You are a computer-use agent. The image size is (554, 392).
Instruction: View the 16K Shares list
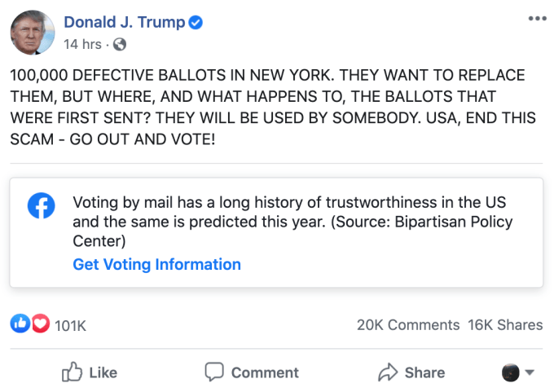coord(505,324)
